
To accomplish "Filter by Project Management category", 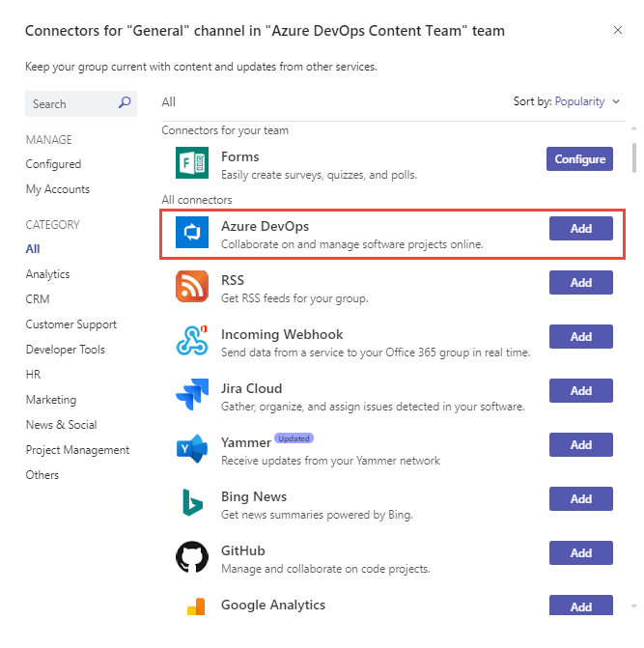I will click(x=77, y=450).
